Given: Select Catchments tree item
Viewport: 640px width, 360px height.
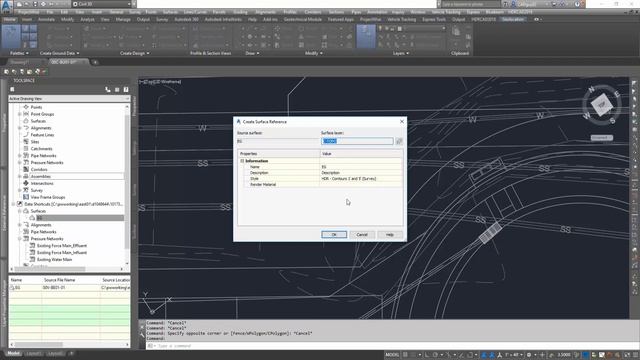Looking at the screenshot, I should (41, 149).
